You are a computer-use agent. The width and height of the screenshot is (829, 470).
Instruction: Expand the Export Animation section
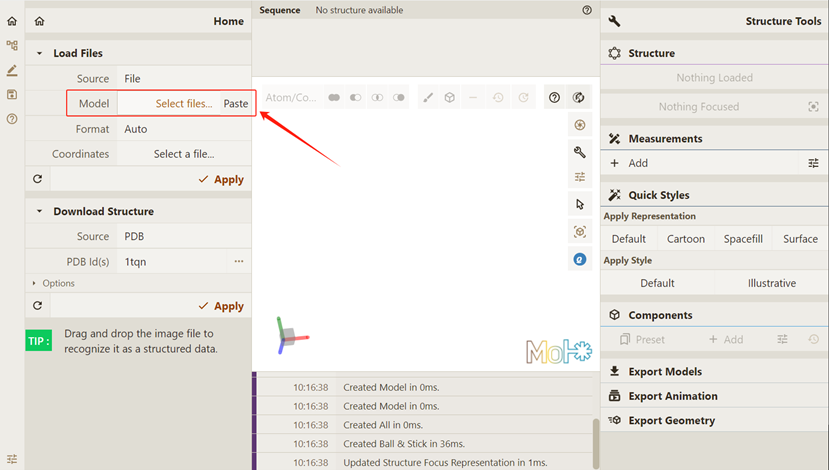point(672,396)
